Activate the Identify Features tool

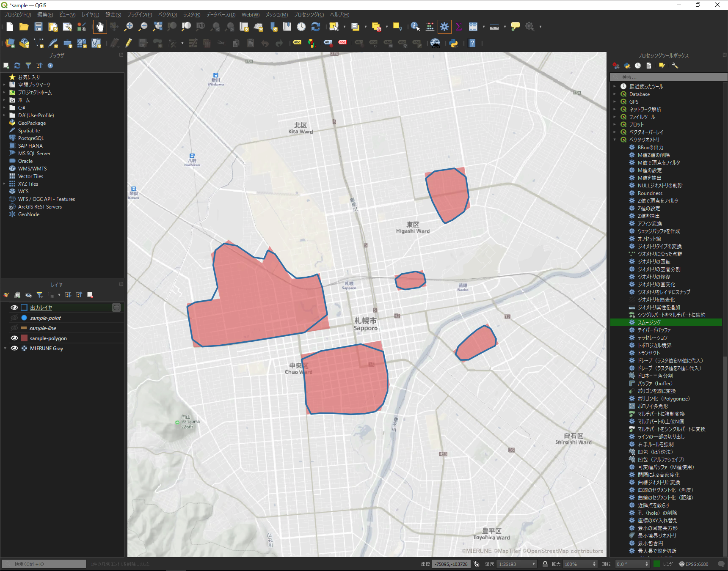tap(415, 27)
